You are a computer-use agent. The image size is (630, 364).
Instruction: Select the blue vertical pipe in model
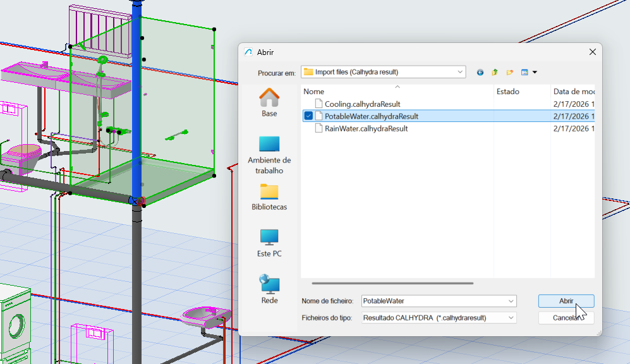coord(136,100)
